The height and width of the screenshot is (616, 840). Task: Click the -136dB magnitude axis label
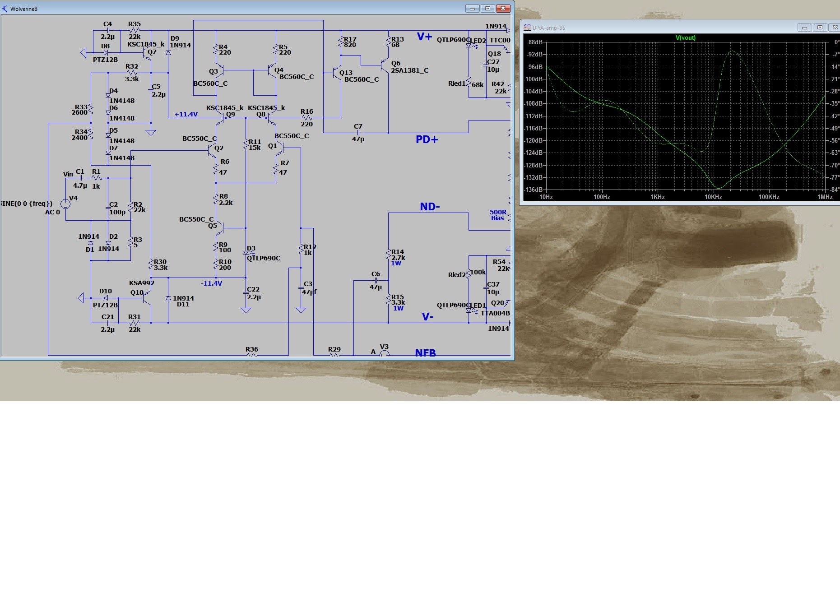pos(533,190)
